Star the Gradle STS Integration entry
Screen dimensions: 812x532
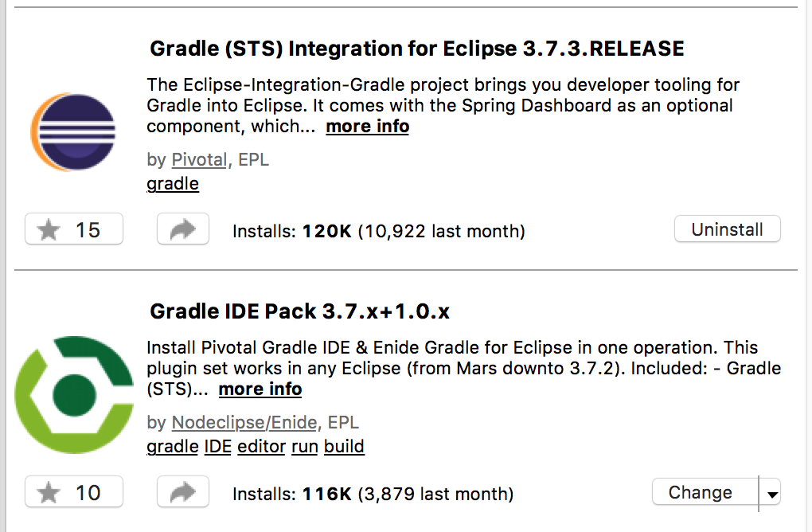pyautogui.click(x=74, y=229)
